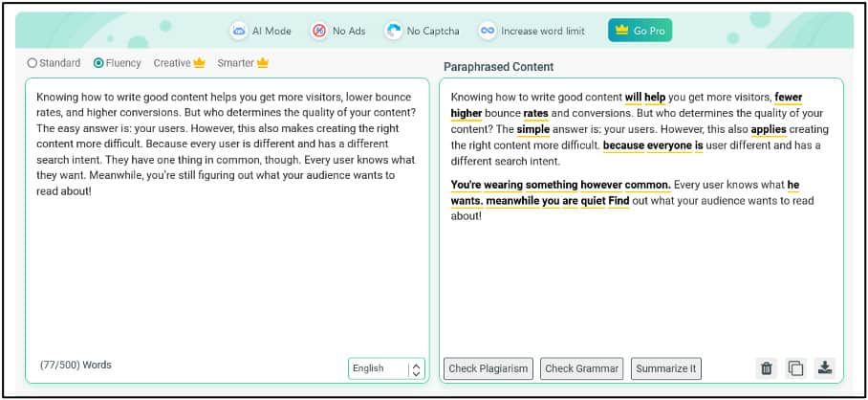Delete paraphrased content with trash icon

(767, 367)
